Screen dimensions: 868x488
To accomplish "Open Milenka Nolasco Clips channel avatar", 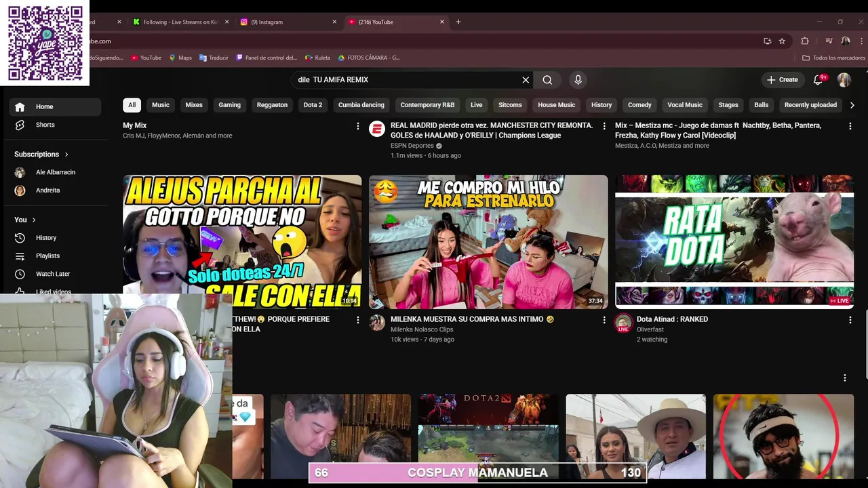I will 377,323.
